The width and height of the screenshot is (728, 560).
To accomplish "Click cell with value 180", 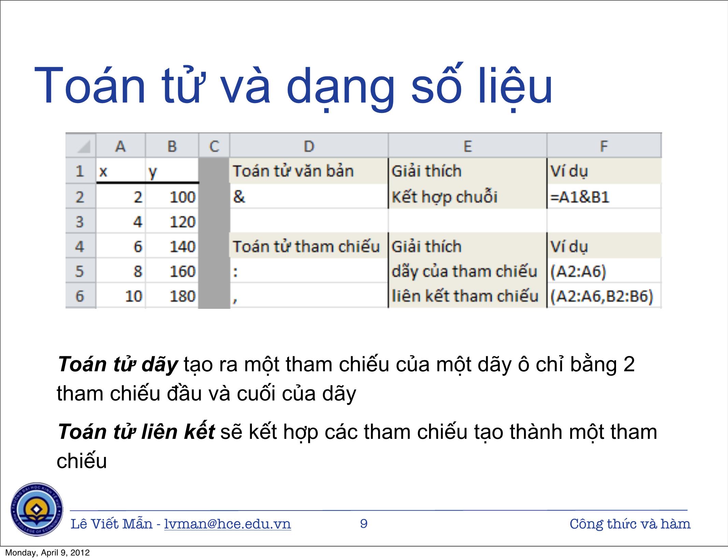I will point(172,296).
